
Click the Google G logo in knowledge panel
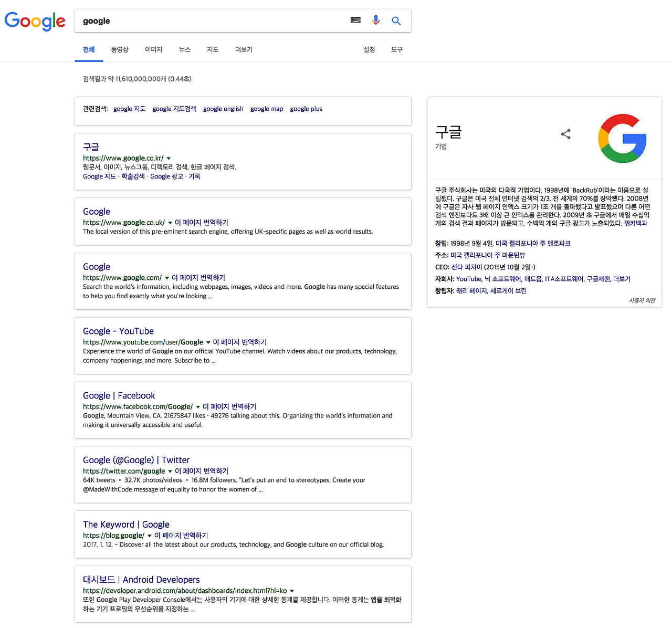(x=622, y=138)
